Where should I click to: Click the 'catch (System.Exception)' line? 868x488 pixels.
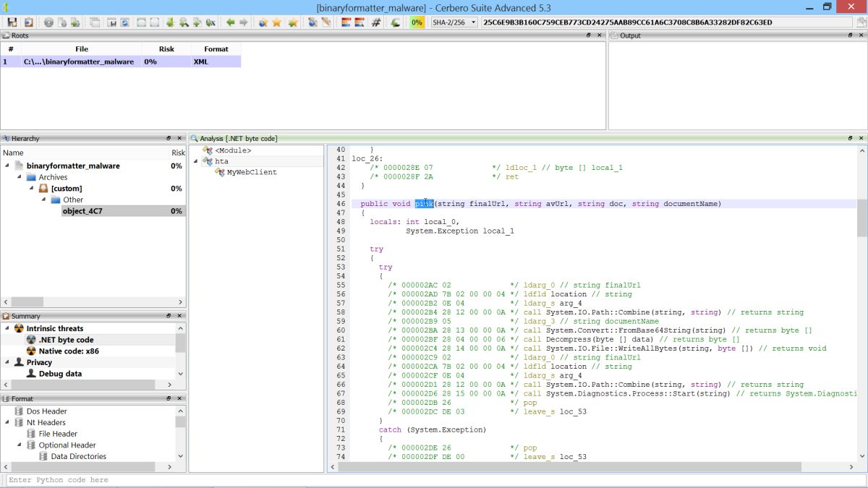click(433, 429)
